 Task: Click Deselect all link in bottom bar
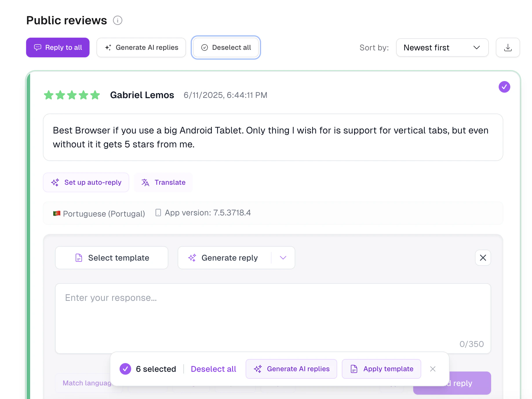click(x=213, y=369)
